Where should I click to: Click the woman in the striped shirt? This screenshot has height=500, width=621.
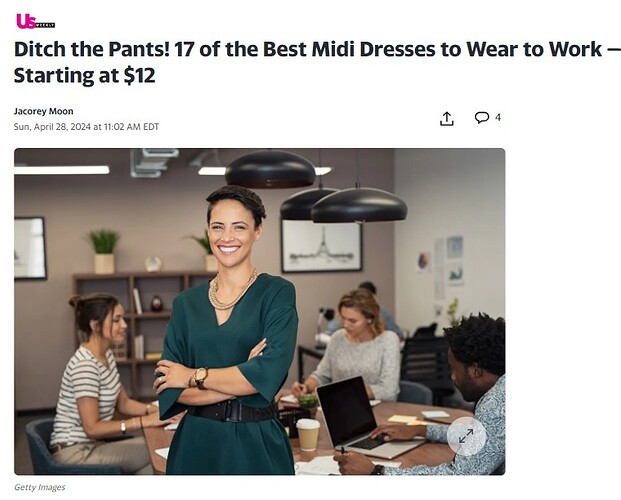pos(94,380)
